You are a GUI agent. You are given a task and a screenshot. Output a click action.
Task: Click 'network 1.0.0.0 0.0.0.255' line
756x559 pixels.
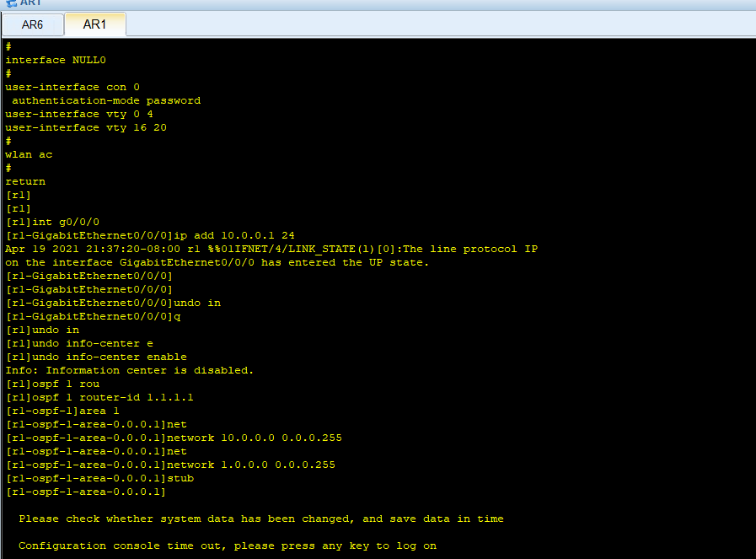tap(170, 465)
